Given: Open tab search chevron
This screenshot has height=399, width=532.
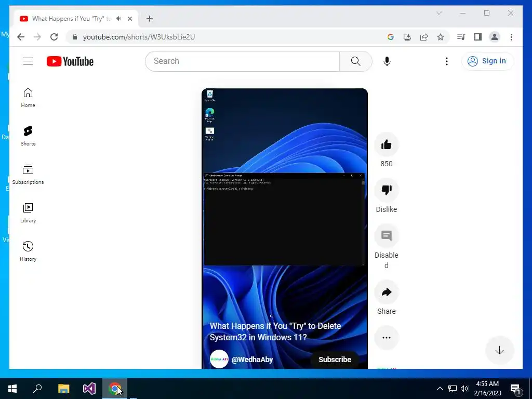Looking at the screenshot, I should tap(439, 13).
